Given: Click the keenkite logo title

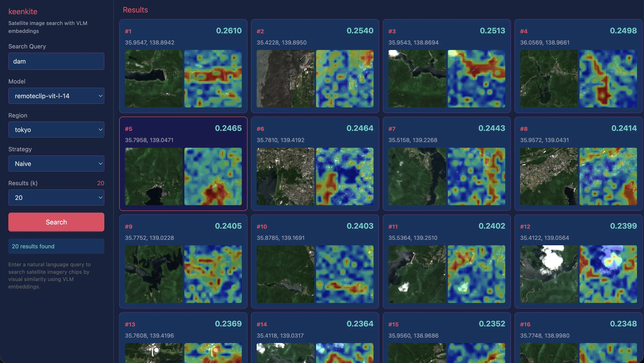Looking at the screenshot, I should point(23,11).
